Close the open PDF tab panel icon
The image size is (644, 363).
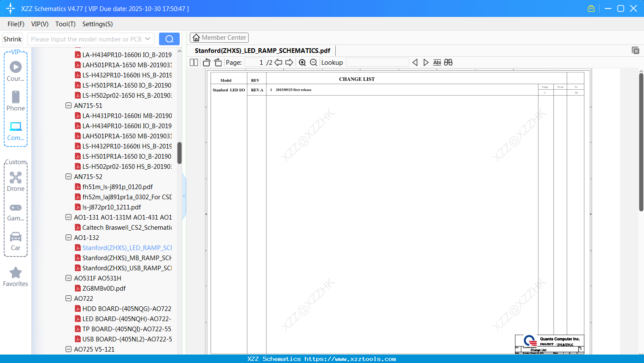(x=635, y=50)
